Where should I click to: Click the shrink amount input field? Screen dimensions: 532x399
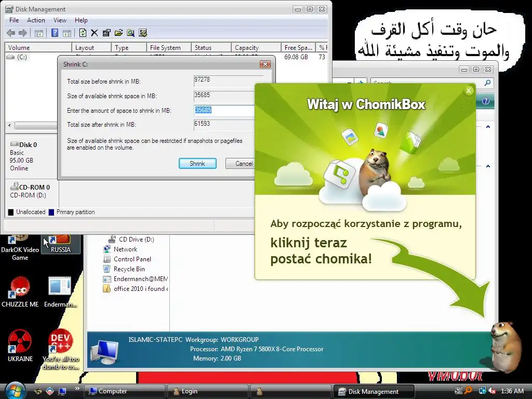[224, 110]
